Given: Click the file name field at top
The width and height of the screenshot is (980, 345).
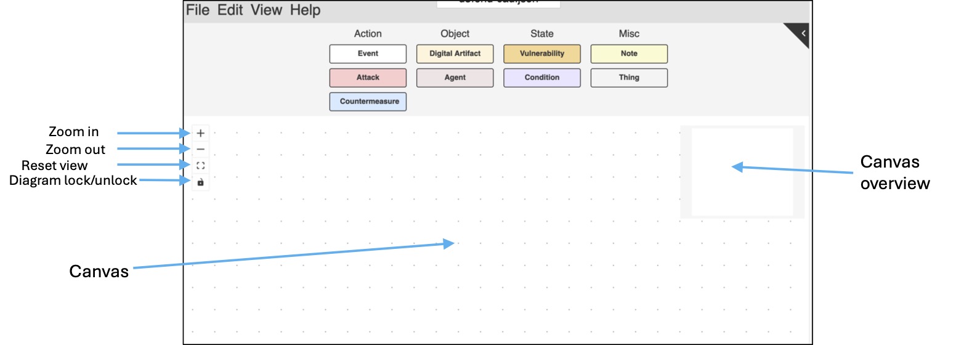Looking at the screenshot, I should (498, 4).
